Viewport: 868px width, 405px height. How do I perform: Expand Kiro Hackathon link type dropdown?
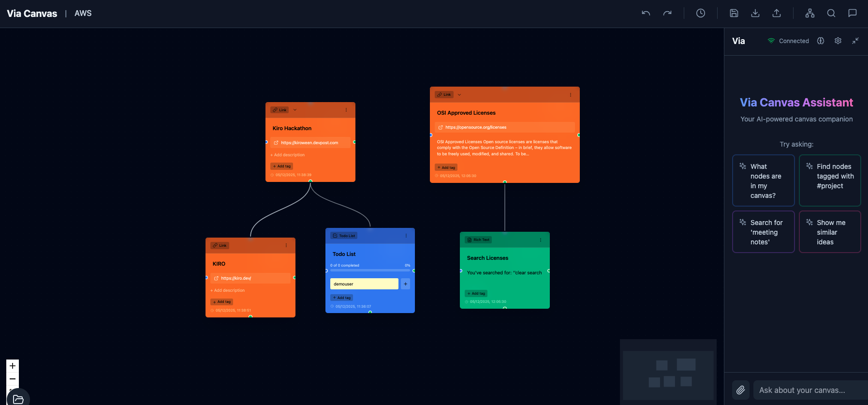click(x=295, y=110)
